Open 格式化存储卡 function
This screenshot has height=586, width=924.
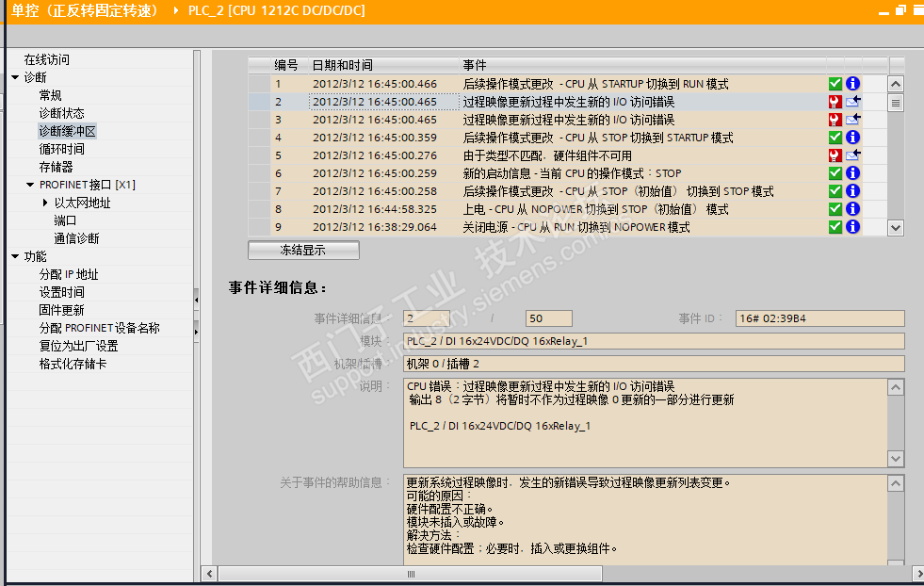73,364
